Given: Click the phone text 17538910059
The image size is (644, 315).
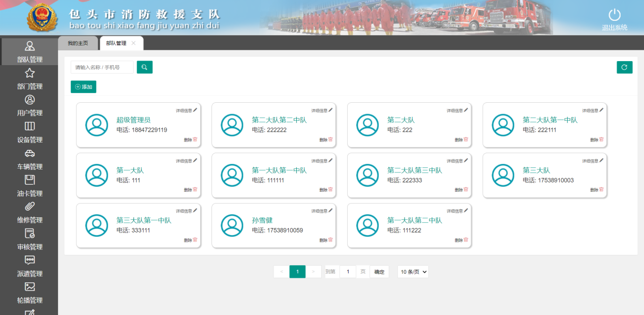Looking at the screenshot, I should point(285,231).
